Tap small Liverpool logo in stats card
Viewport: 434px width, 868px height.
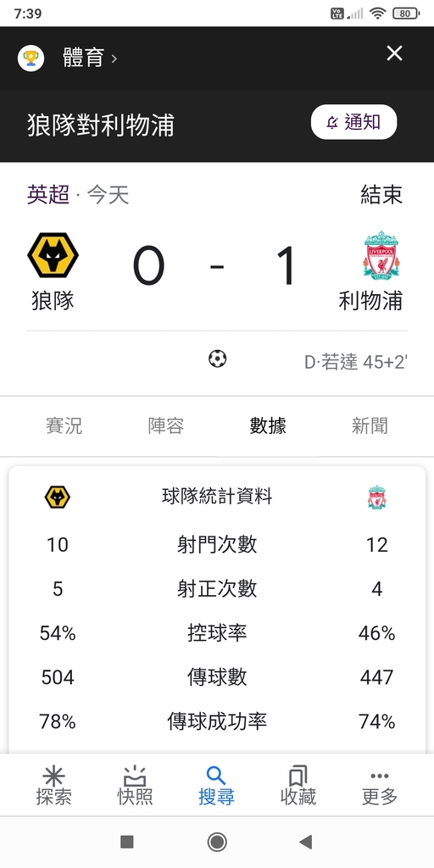377,497
